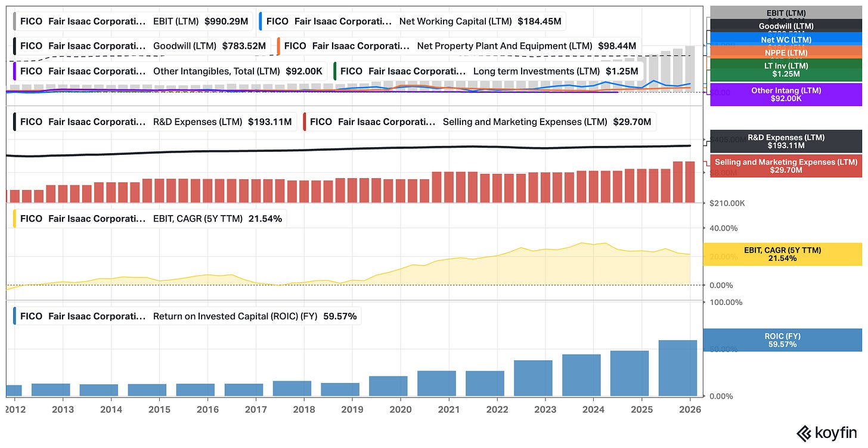Click the gray EBIT (LTM) axis tag

786,13
